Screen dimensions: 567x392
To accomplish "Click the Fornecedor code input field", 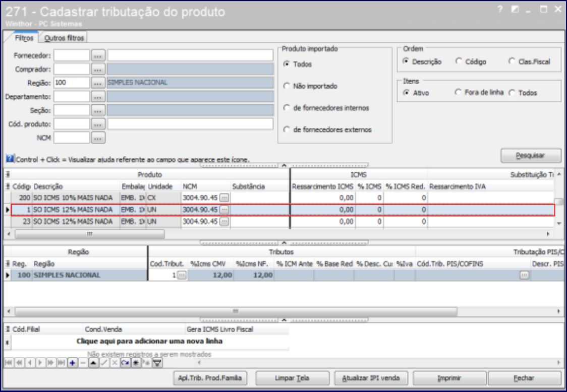I will pyautogui.click(x=72, y=55).
